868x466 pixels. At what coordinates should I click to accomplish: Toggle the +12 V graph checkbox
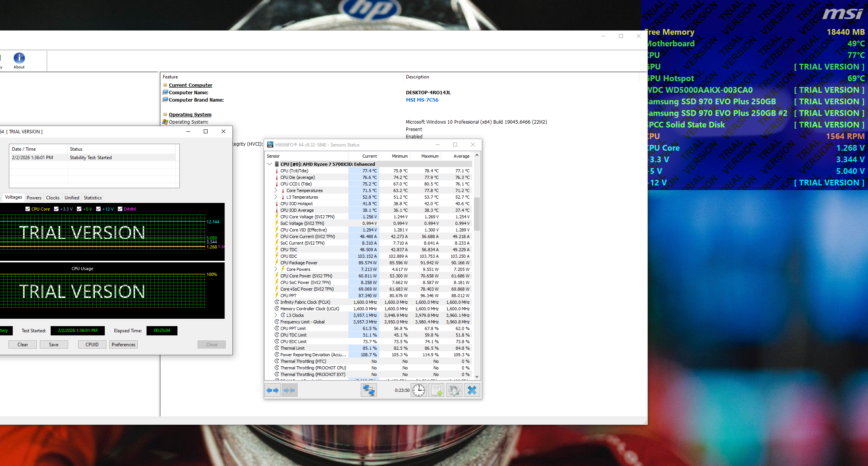pyautogui.click(x=98, y=209)
